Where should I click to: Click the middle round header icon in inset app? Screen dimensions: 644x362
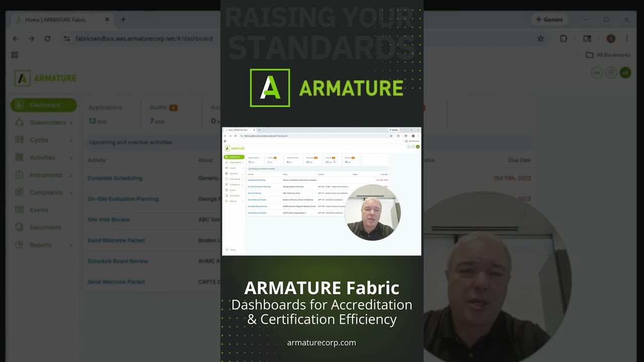click(x=413, y=147)
